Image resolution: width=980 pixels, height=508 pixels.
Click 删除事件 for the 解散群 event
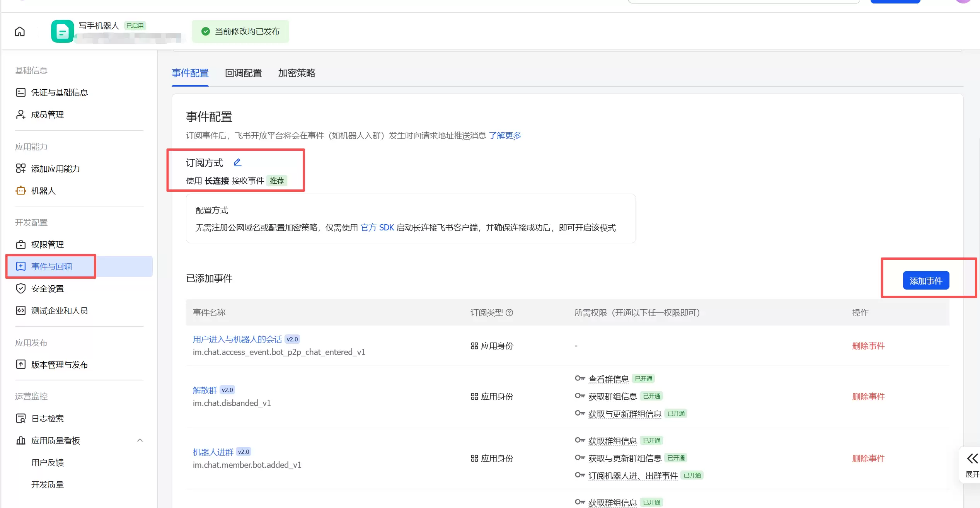coord(868,396)
